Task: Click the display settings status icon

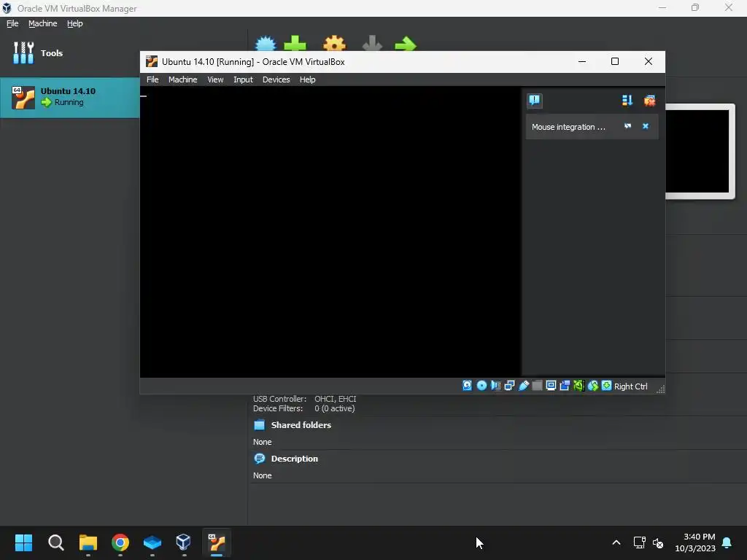Action: coord(551,386)
